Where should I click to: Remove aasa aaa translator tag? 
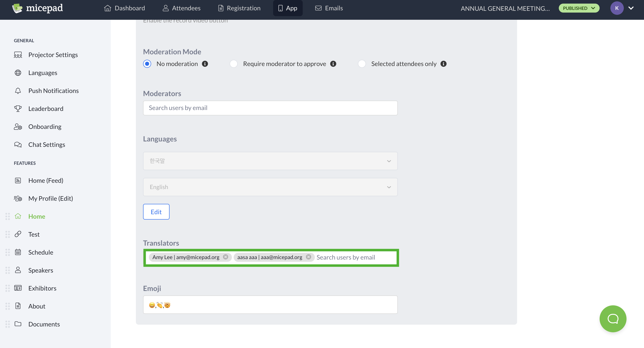point(309,257)
